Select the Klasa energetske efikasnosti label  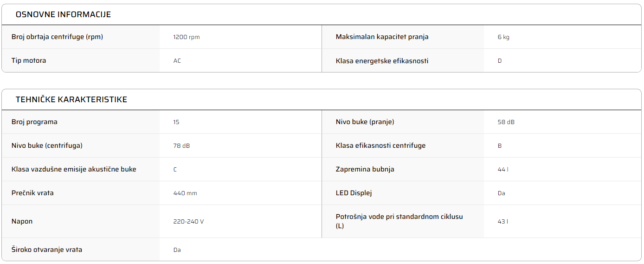click(x=382, y=61)
